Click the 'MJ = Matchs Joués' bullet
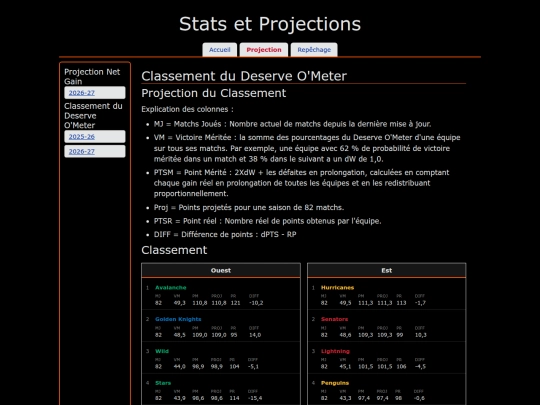Image resolution: width=540 pixels, height=405 pixels. tap(292, 124)
